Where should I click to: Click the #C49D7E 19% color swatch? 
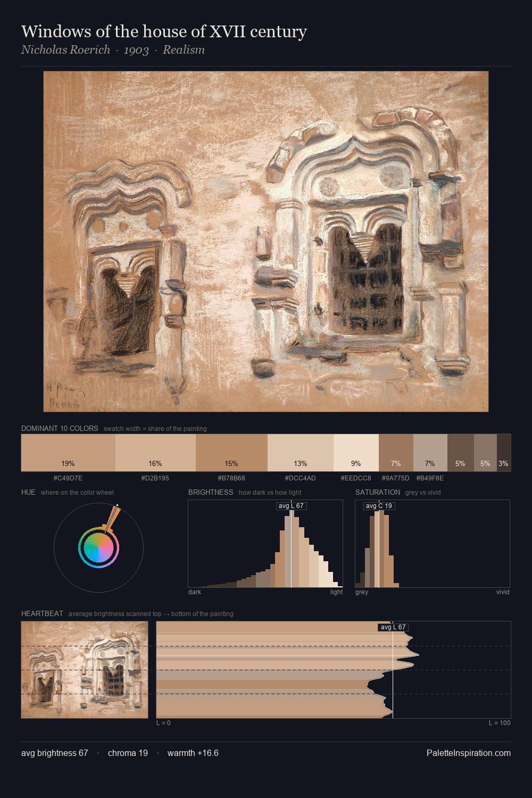[x=68, y=453]
